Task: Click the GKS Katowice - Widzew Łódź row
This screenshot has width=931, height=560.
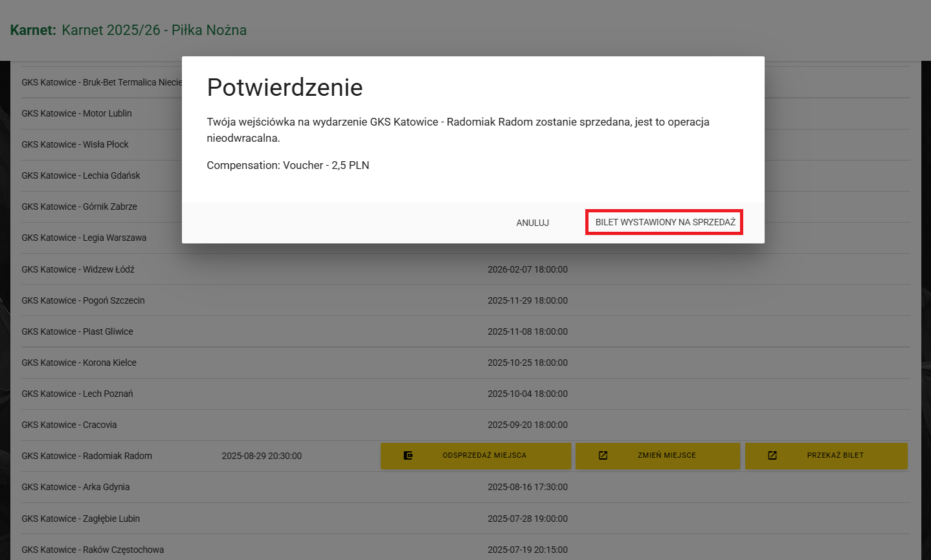Action: click(x=78, y=269)
